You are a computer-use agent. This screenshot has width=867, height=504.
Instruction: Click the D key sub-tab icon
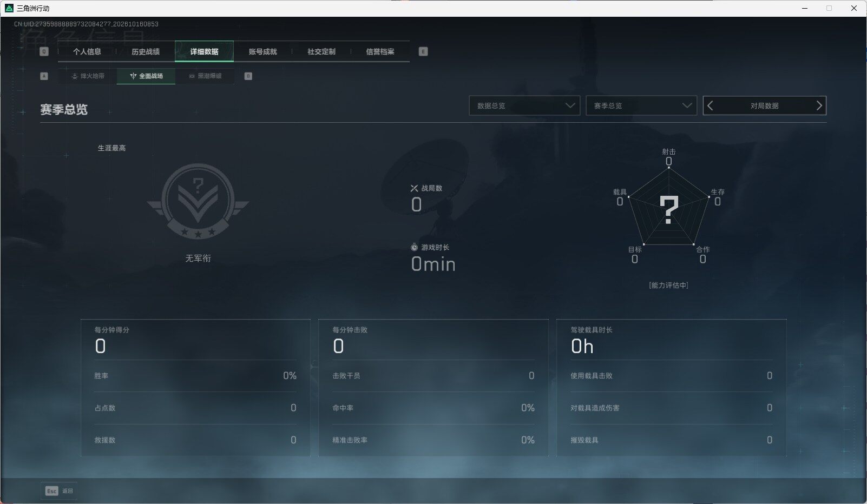pos(248,76)
